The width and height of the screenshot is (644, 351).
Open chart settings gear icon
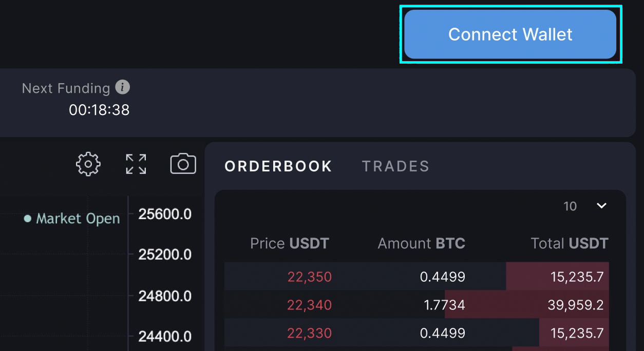(x=88, y=164)
